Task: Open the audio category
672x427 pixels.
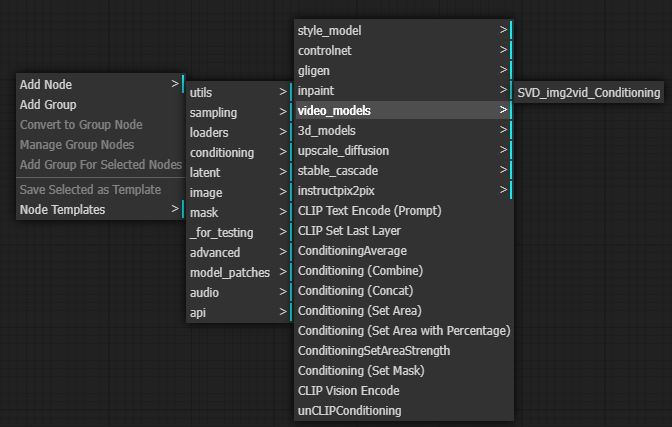Action: (x=240, y=292)
